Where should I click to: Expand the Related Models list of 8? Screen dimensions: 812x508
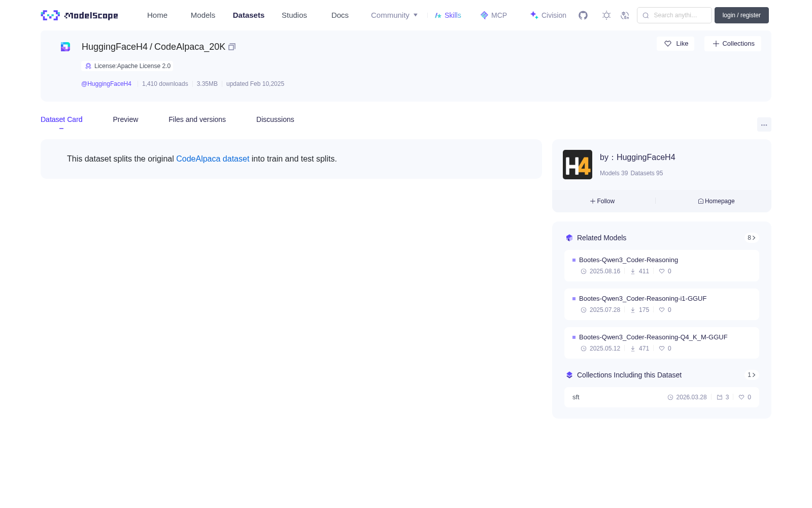(x=752, y=238)
